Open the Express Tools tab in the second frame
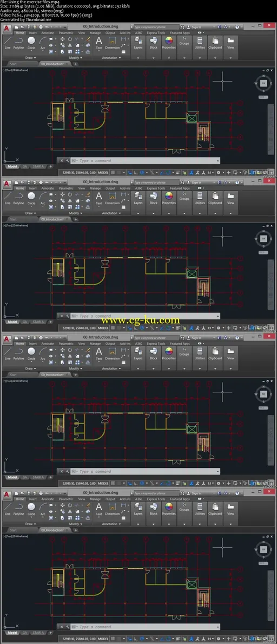Image resolution: width=277 pixels, height=644 pixels. [156, 188]
